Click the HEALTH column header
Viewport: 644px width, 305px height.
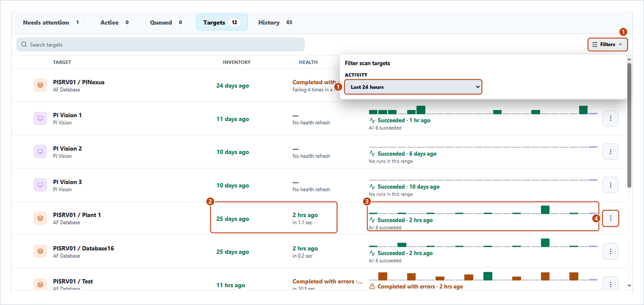click(x=308, y=62)
